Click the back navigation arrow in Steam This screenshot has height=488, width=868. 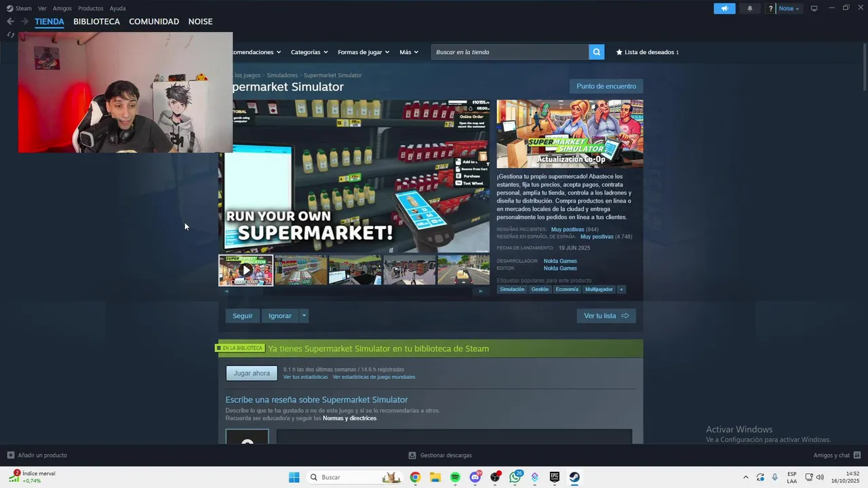point(10,22)
